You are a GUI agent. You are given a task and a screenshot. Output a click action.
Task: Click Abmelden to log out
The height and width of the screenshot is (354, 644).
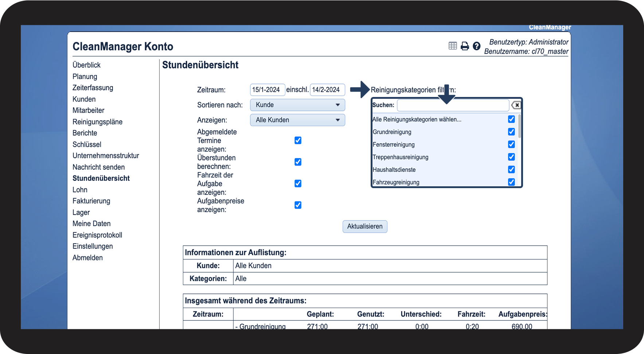pos(87,257)
